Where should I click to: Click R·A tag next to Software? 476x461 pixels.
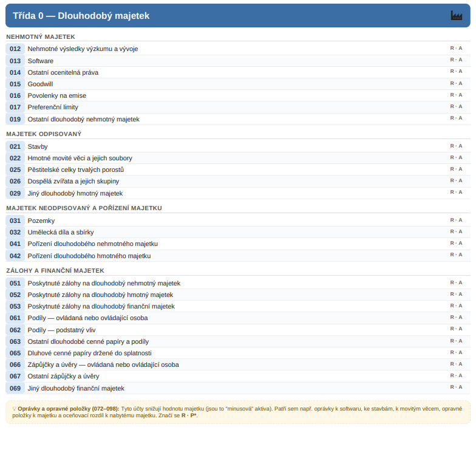coord(456,60)
